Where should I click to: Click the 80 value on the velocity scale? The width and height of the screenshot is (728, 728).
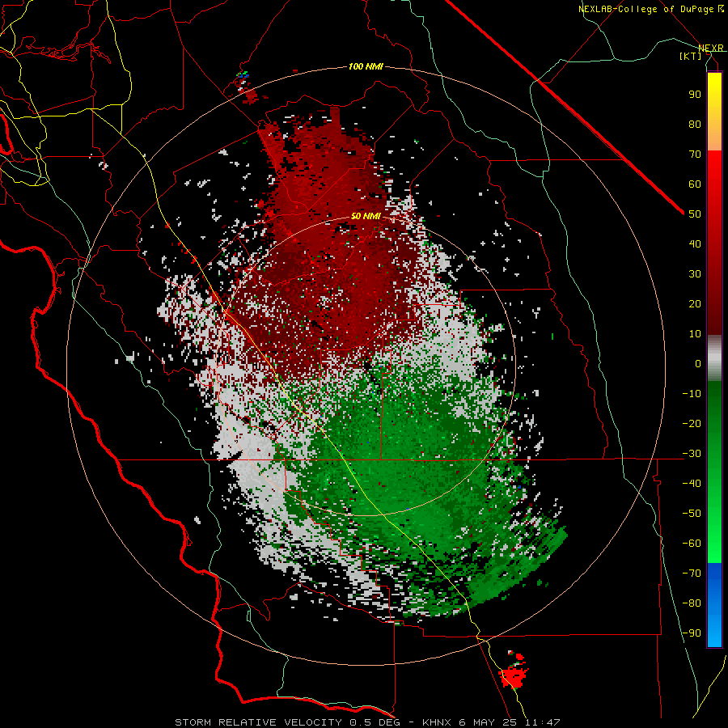pyautogui.click(x=695, y=124)
